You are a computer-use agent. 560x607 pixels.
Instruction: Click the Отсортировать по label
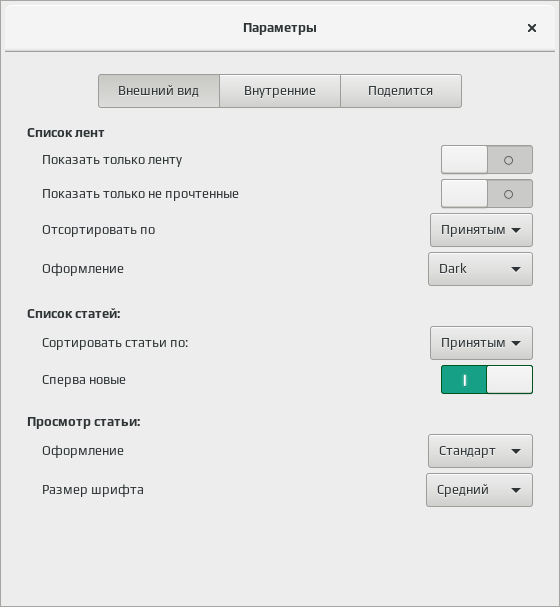point(99,230)
